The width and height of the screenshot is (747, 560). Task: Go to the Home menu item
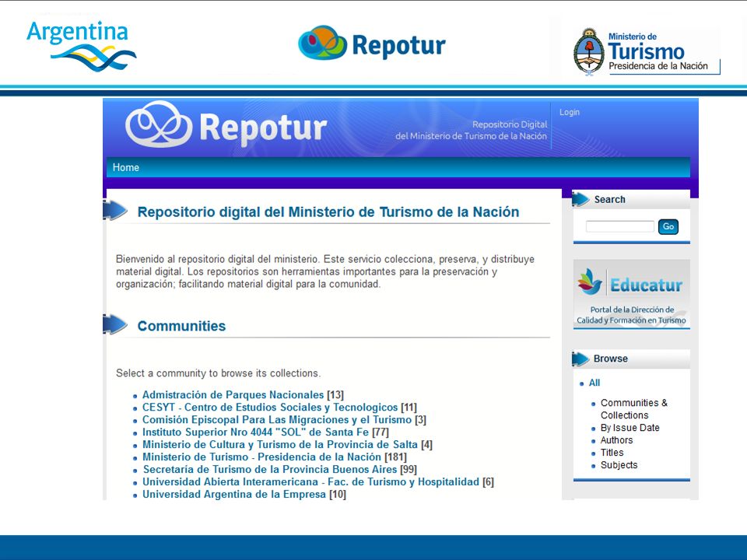click(x=126, y=168)
